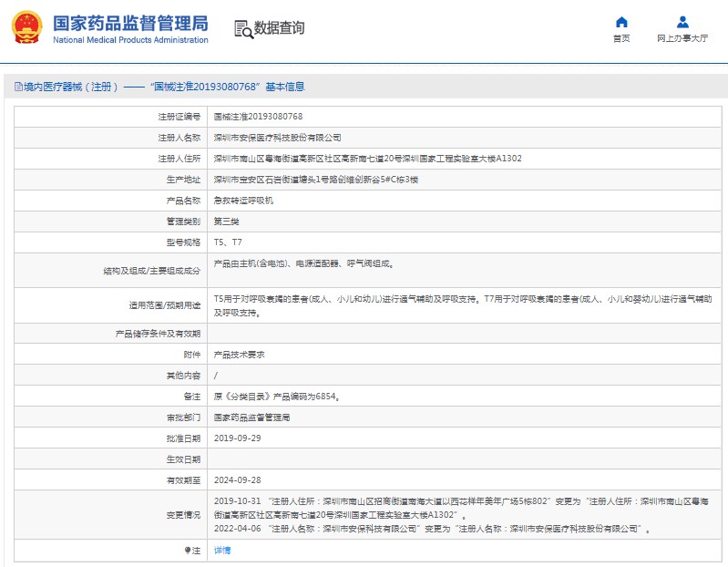Click the bullet icon beside 注
The width and height of the screenshot is (728, 567).
(187, 551)
